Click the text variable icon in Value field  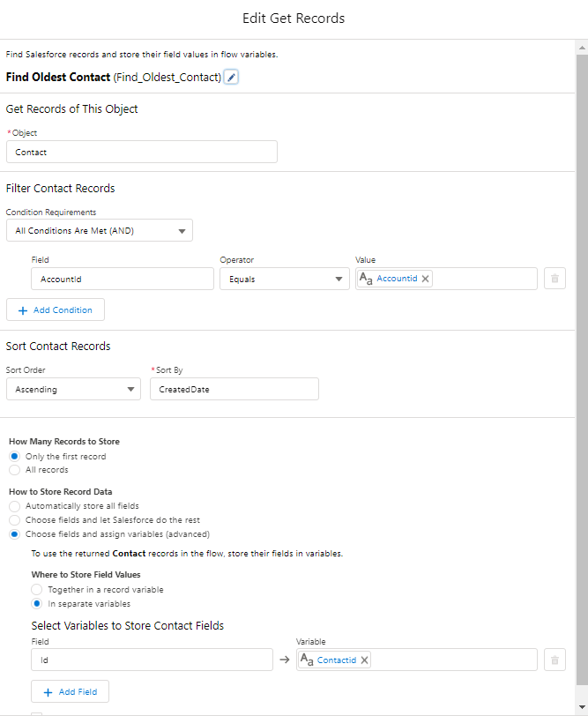pos(367,279)
